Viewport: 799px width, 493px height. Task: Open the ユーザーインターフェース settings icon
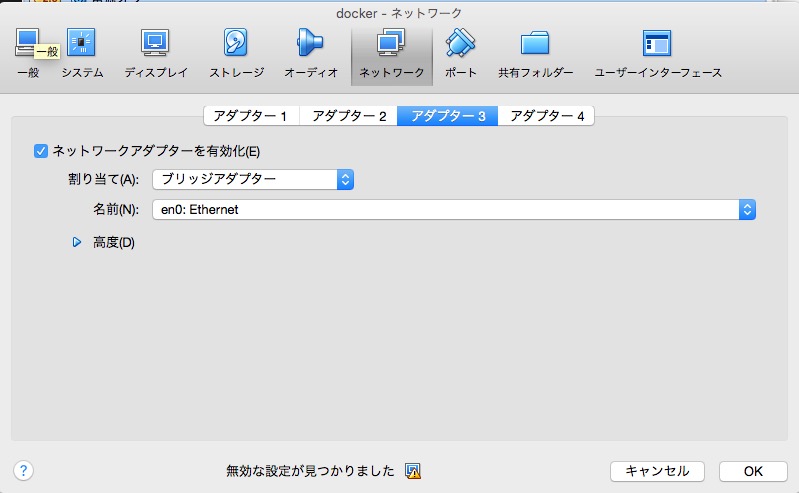(657, 54)
